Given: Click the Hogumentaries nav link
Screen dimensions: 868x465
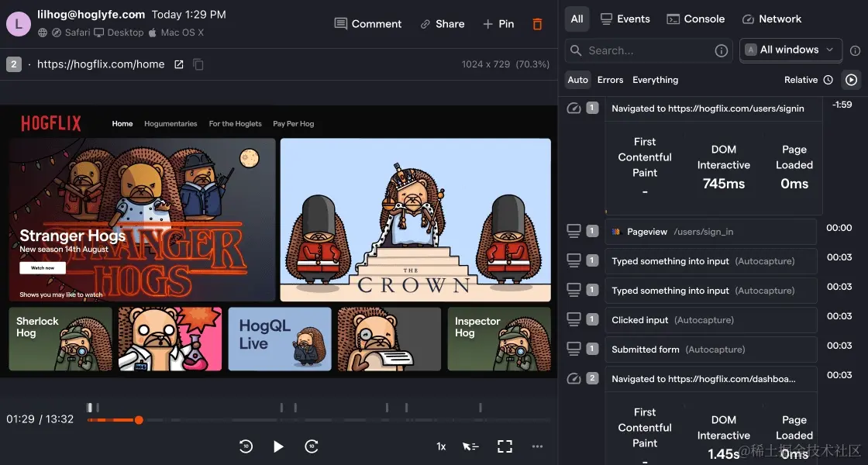Looking at the screenshot, I should [170, 123].
